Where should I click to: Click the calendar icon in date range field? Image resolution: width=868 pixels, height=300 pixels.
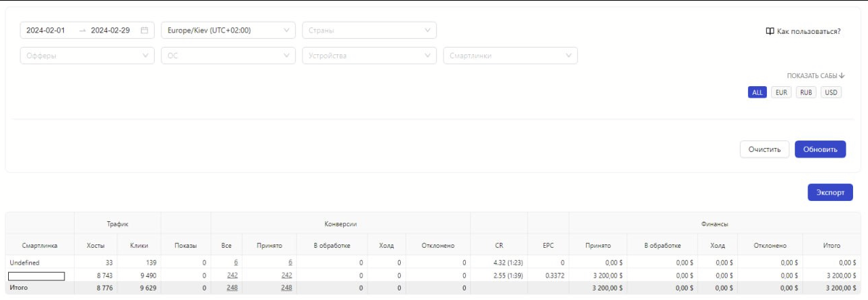click(x=144, y=31)
